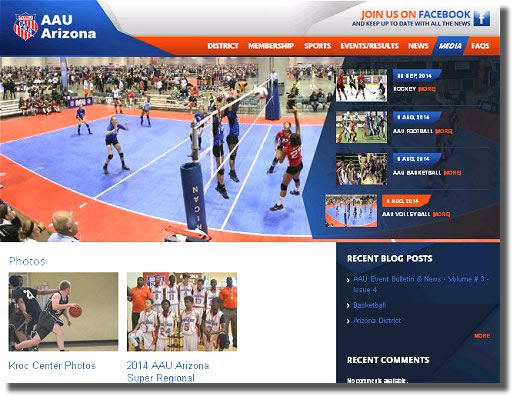Open the AAU Football slide thumbnail
Image resolution: width=512 pixels, height=395 pixels.
pos(361,127)
